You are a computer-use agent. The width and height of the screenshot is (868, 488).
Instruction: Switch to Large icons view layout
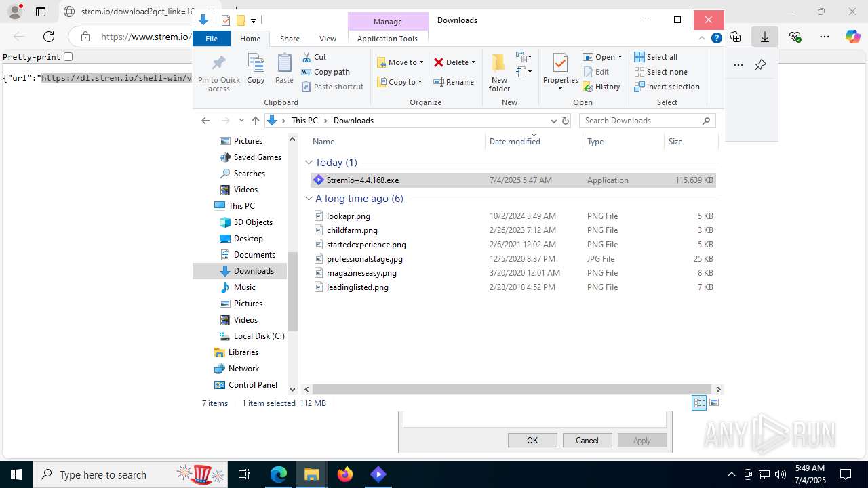[713, 403]
